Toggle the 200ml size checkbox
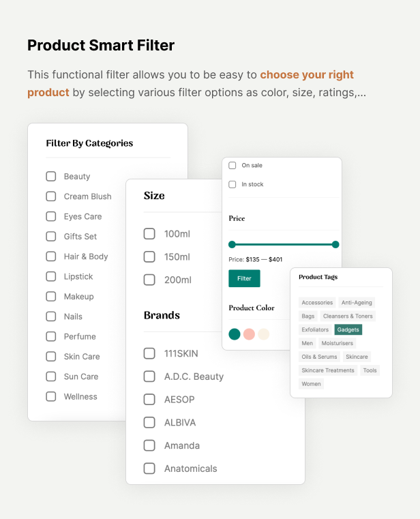The height and width of the screenshot is (519, 420). (149, 280)
